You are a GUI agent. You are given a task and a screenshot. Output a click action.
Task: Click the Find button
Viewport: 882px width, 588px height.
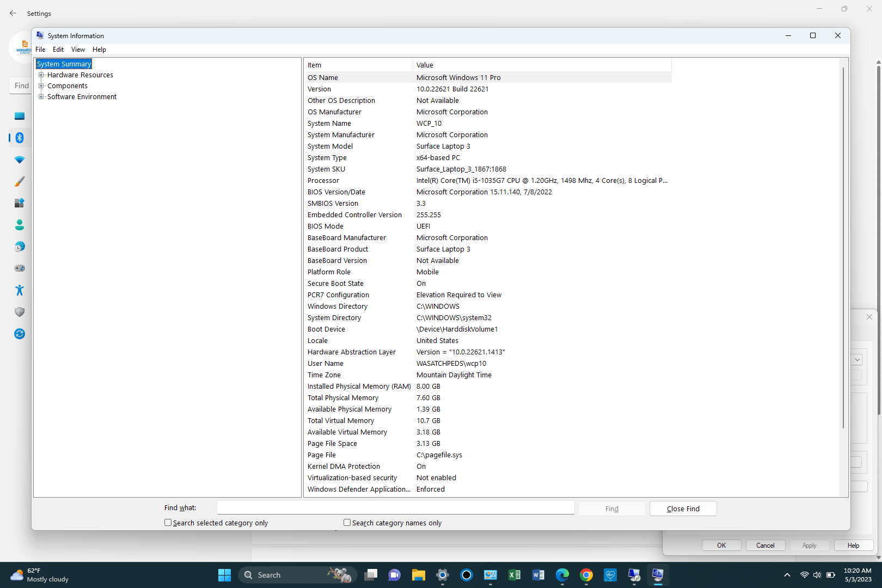click(612, 509)
